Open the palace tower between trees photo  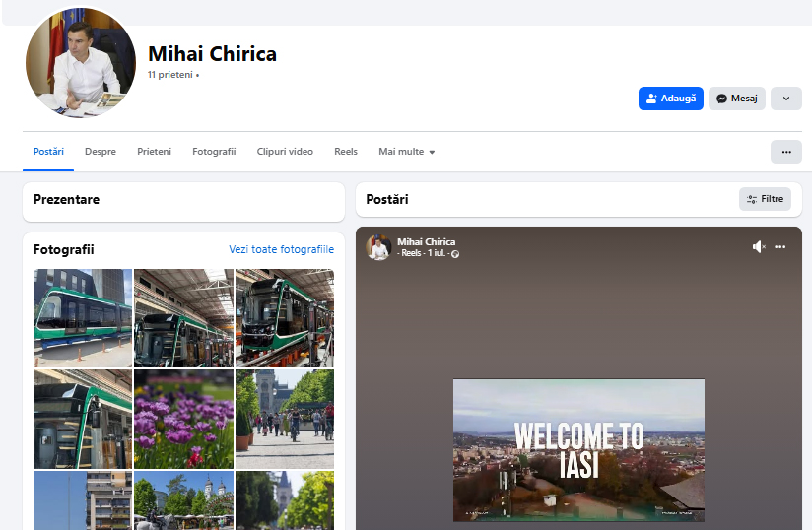(x=285, y=500)
